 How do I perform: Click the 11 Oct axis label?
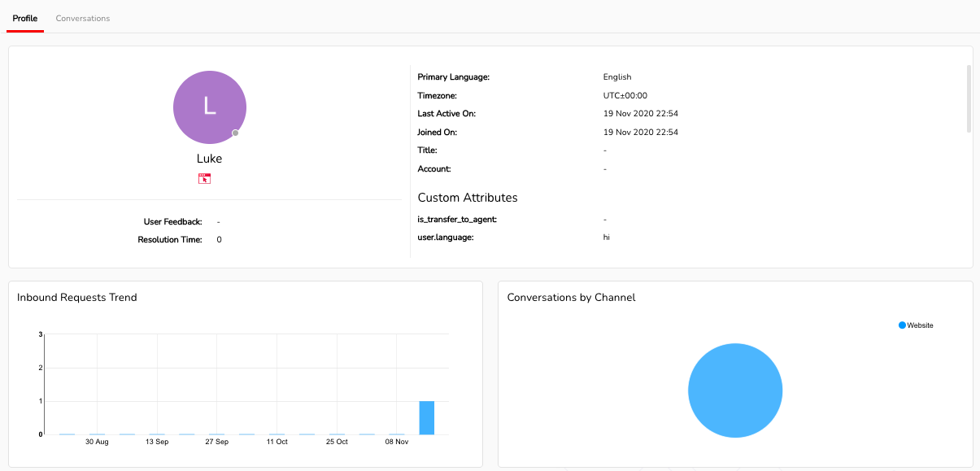point(277,442)
